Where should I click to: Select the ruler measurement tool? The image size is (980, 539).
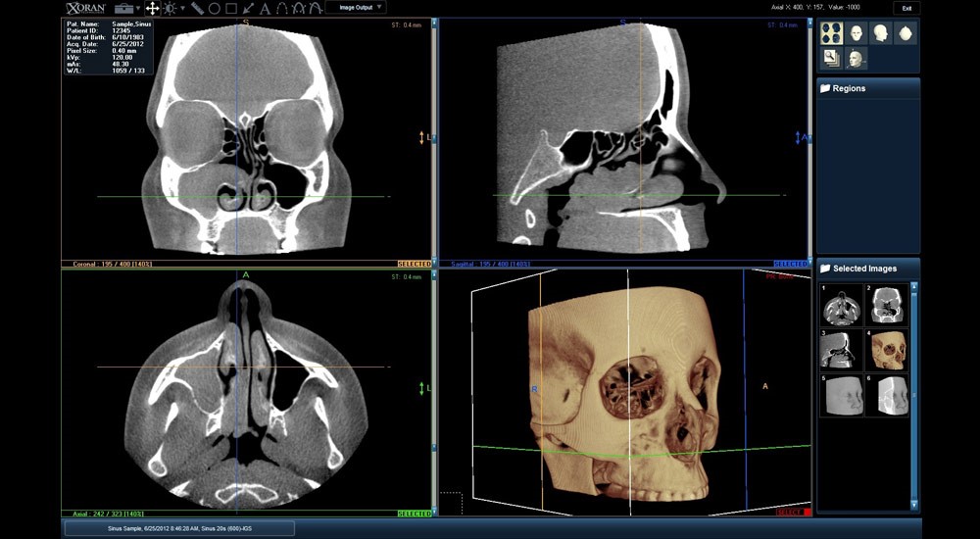197,8
